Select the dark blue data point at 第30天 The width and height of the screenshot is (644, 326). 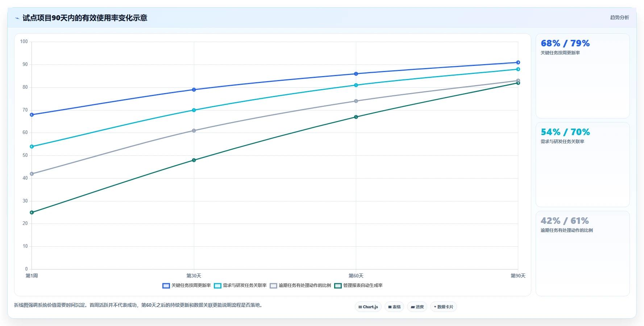[x=194, y=90]
